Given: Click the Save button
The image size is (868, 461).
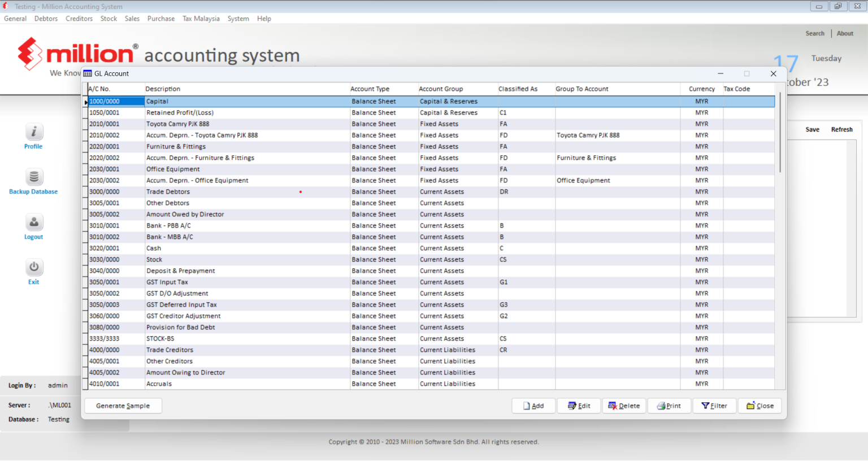Looking at the screenshot, I should click(x=812, y=129).
